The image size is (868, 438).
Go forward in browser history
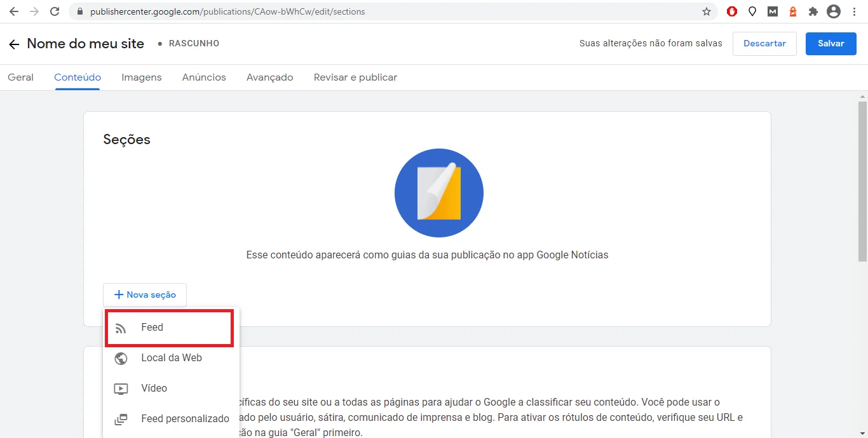point(34,11)
